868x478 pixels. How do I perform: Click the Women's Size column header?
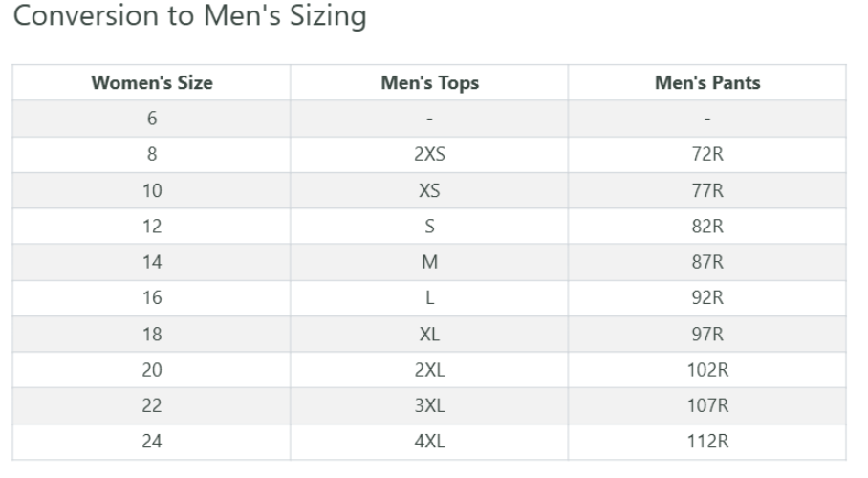[152, 83]
